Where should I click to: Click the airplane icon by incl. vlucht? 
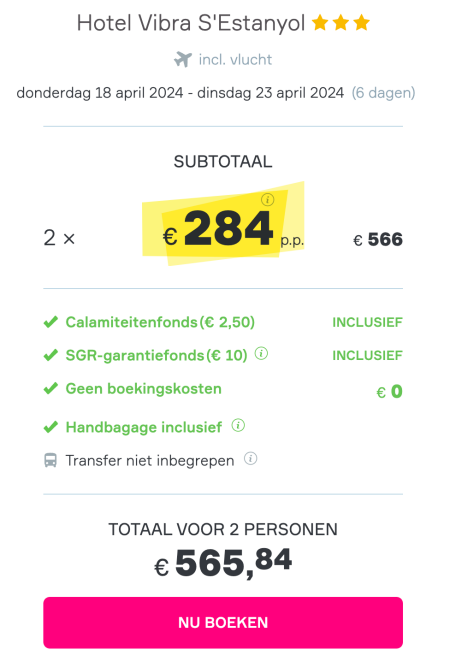tap(183, 59)
